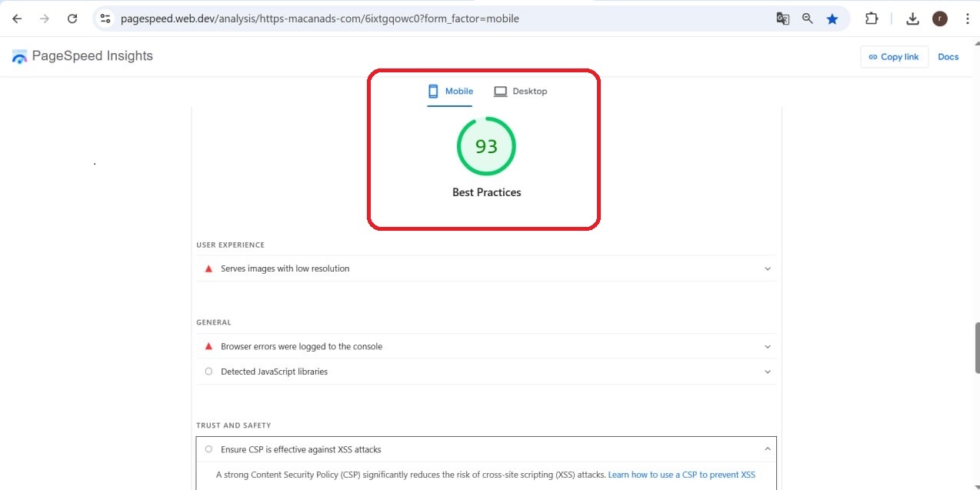Click the search lens icon in address bar
Image resolution: width=980 pixels, height=490 pixels.
pyautogui.click(x=807, y=18)
